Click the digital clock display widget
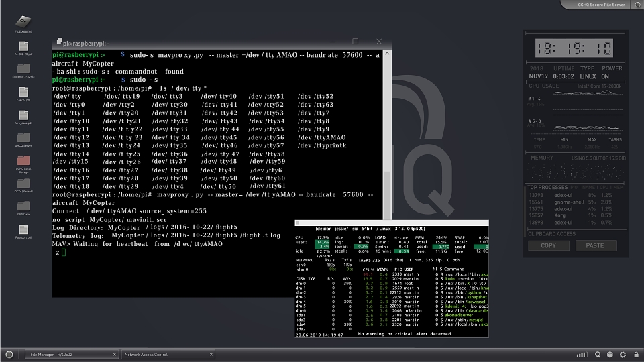Screen dimensions: 644x362 [574, 48]
